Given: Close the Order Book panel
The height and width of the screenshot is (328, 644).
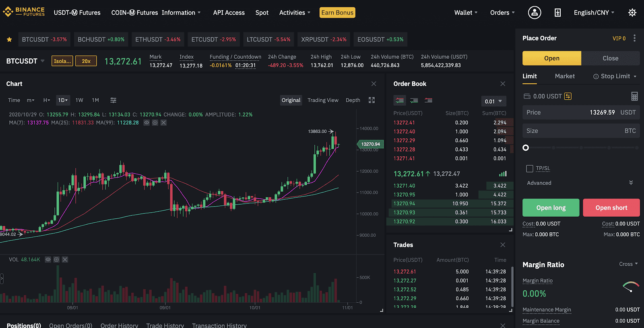Looking at the screenshot, I should pyautogui.click(x=503, y=84).
